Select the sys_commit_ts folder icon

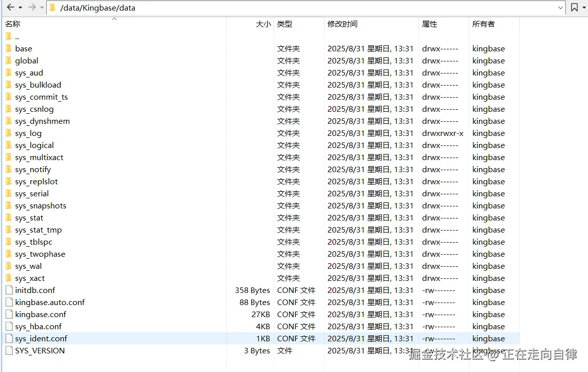point(9,97)
